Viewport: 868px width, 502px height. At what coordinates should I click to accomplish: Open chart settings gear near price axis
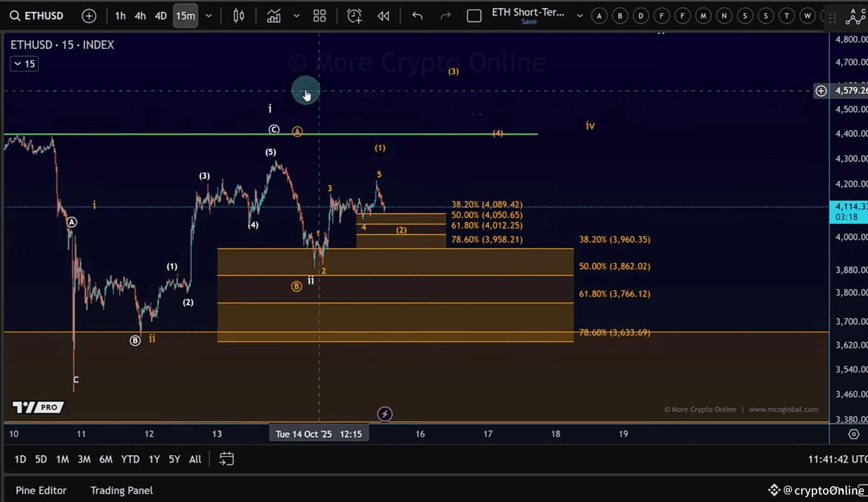(854, 434)
